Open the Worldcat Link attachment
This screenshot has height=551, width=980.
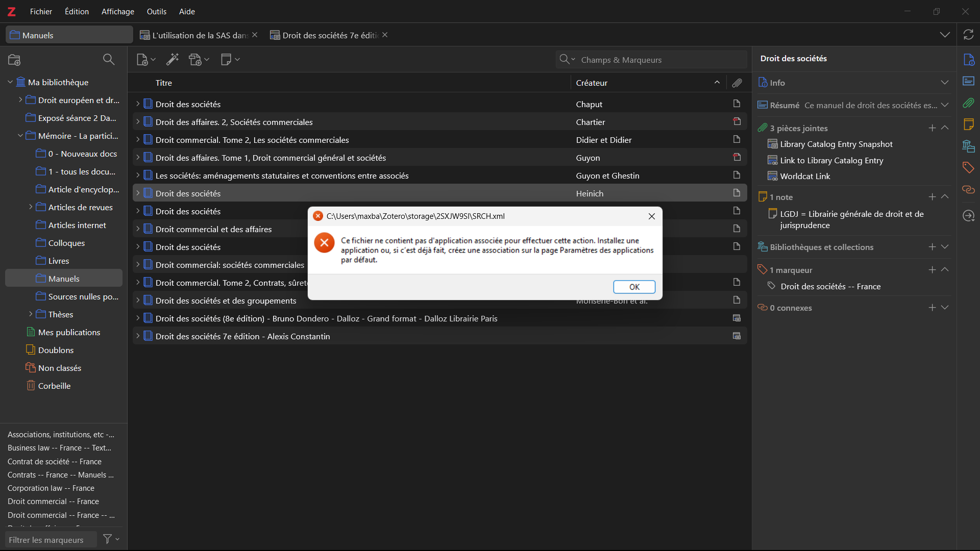(x=805, y=176)
